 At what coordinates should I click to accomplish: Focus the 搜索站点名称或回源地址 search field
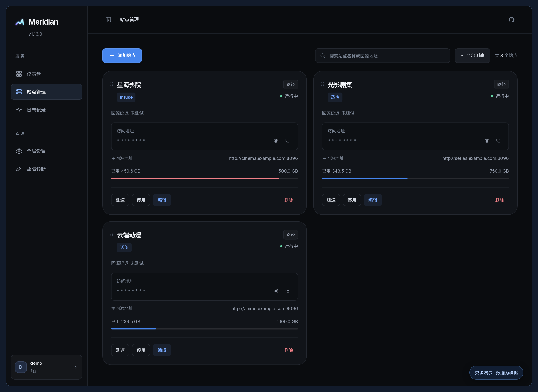pyautogui.click(x=383, y=56)
